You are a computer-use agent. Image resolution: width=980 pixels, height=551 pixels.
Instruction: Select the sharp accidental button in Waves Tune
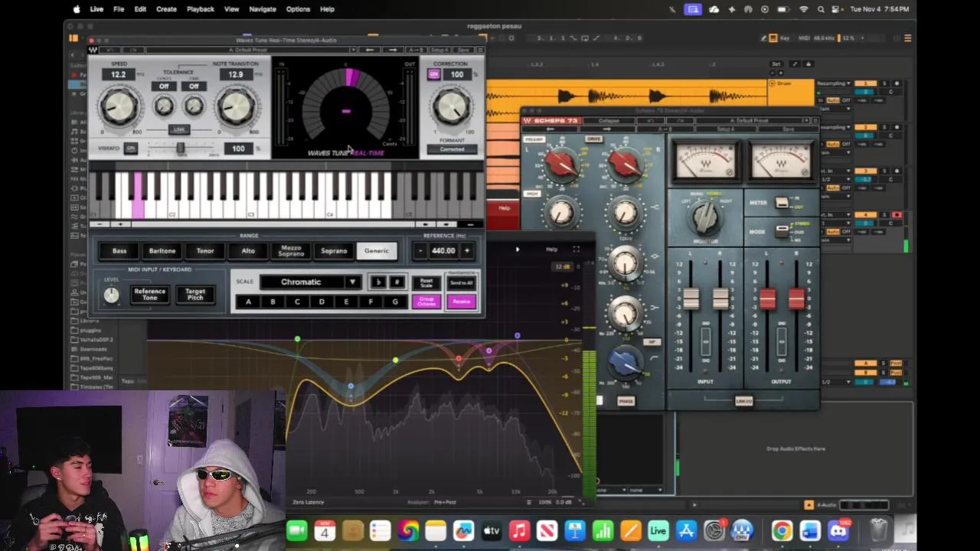(x=396, y=282)
